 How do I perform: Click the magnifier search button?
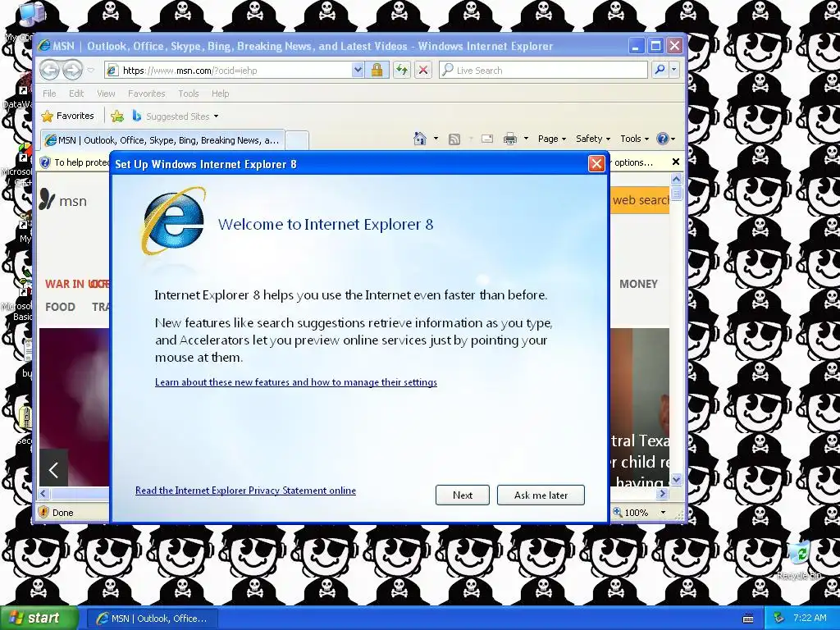tap(660, 70)
